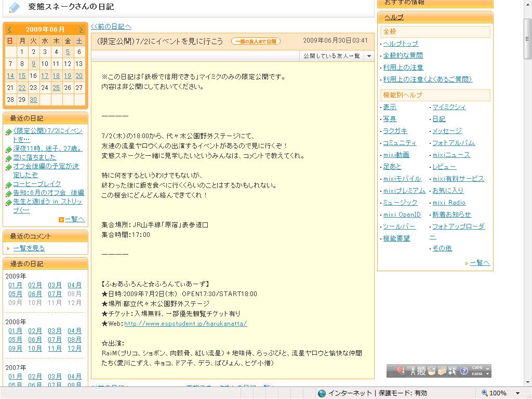Image resolution: width=532 pixels, height=399 pixels.
Task: Open 2008年 05月 in past diaries
Action: (x=15, y=340)
